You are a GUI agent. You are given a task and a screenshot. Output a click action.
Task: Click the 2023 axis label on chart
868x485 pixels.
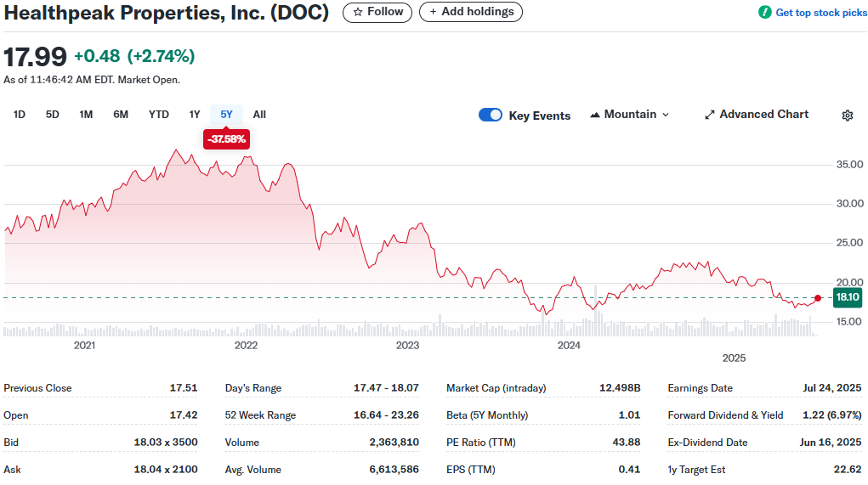coord(407,346)
